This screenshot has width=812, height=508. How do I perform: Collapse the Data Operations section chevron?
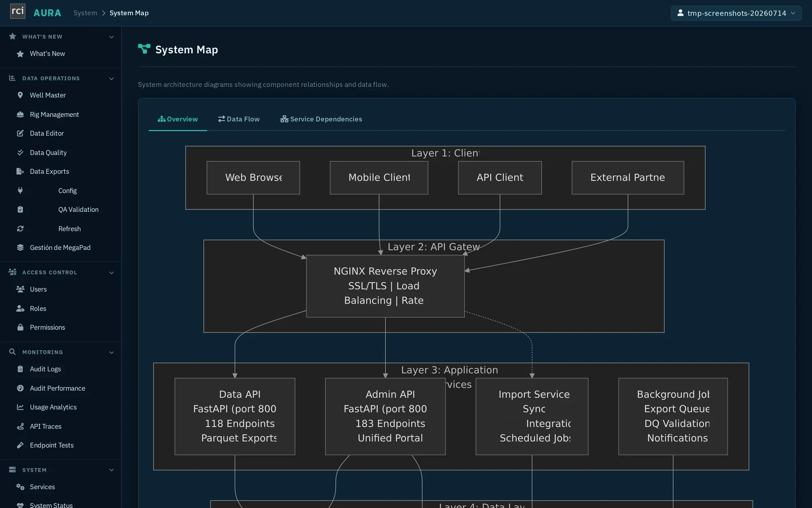click(111, 78)
